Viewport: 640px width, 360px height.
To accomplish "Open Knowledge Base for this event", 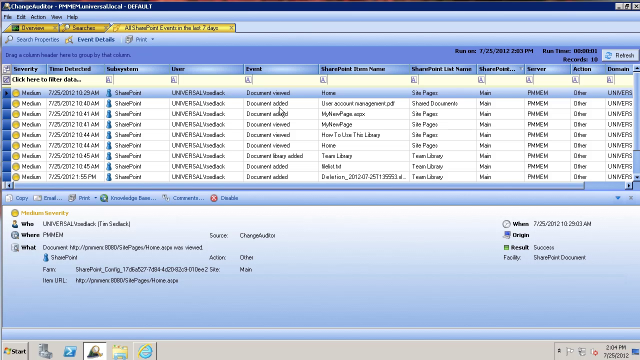I will pyautogui.click(x=128, y=198).
